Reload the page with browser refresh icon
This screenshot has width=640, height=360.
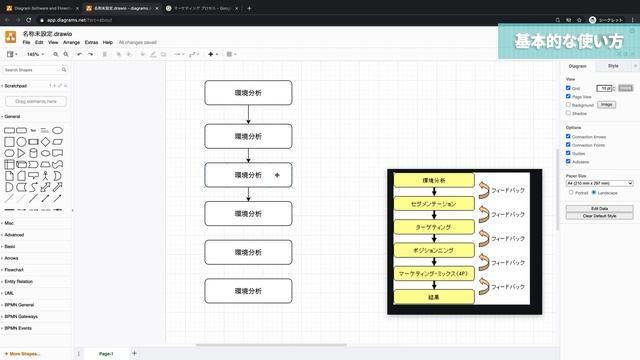[29, 20]
